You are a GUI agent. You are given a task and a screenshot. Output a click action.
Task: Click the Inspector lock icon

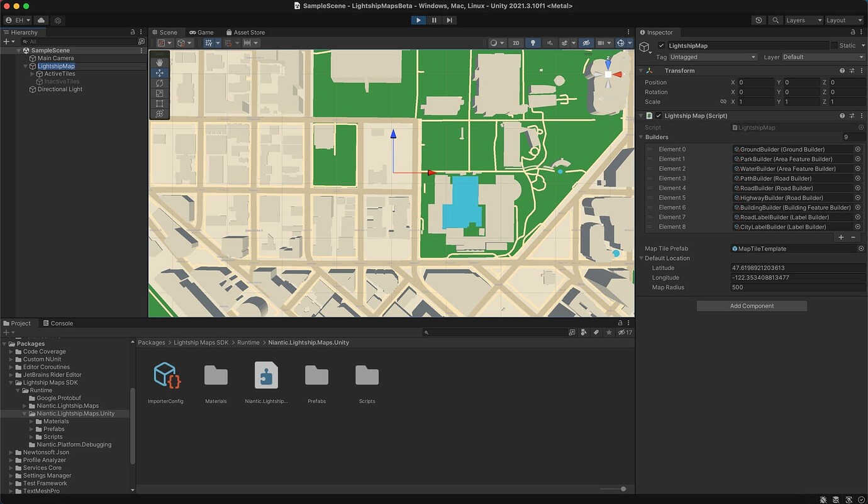[x=853, y=32]
